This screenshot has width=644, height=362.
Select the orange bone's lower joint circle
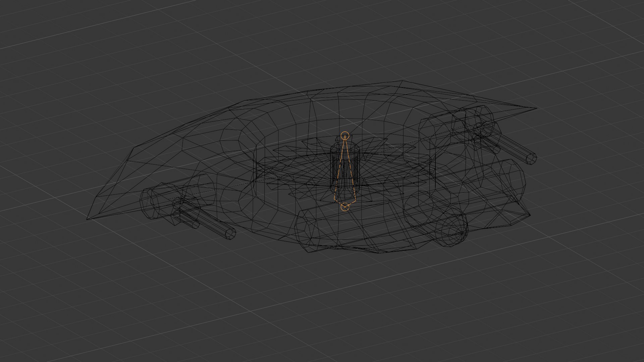345,207
